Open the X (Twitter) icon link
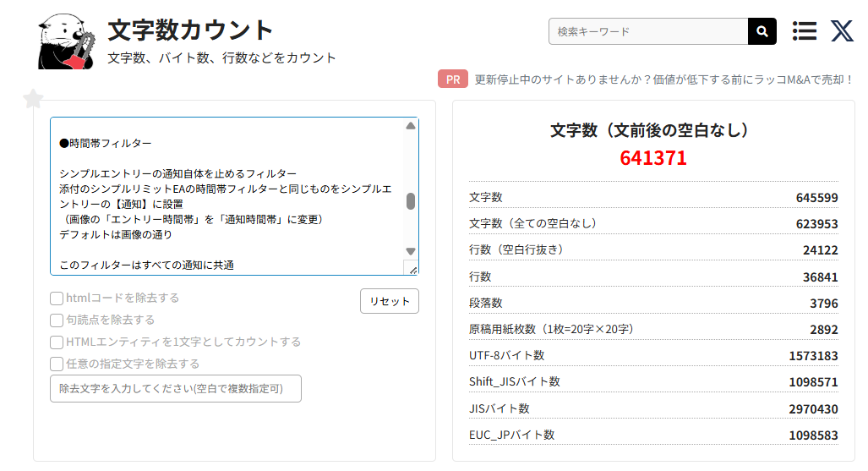The width and height of the screenshot is (868, 471). click(842, 31)
